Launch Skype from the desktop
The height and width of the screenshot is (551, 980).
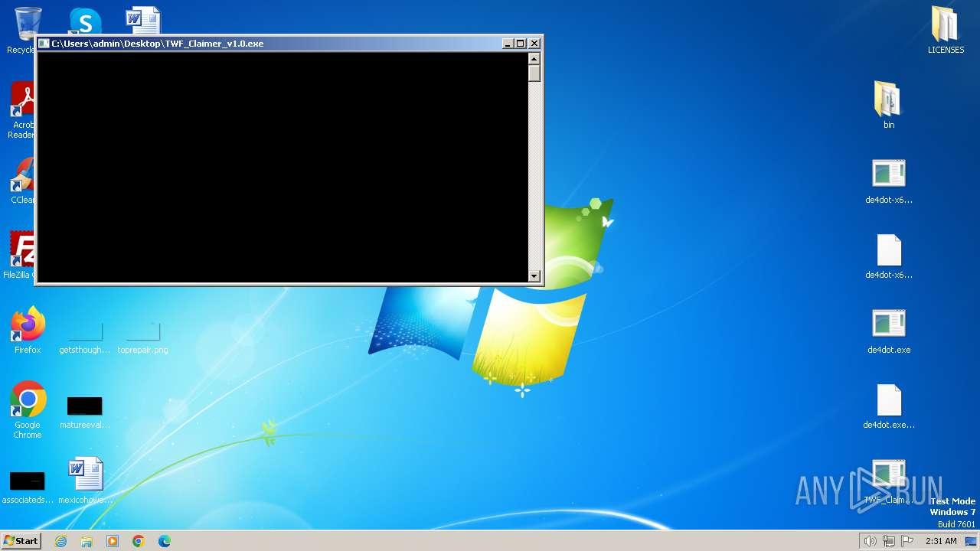(85, 21)
